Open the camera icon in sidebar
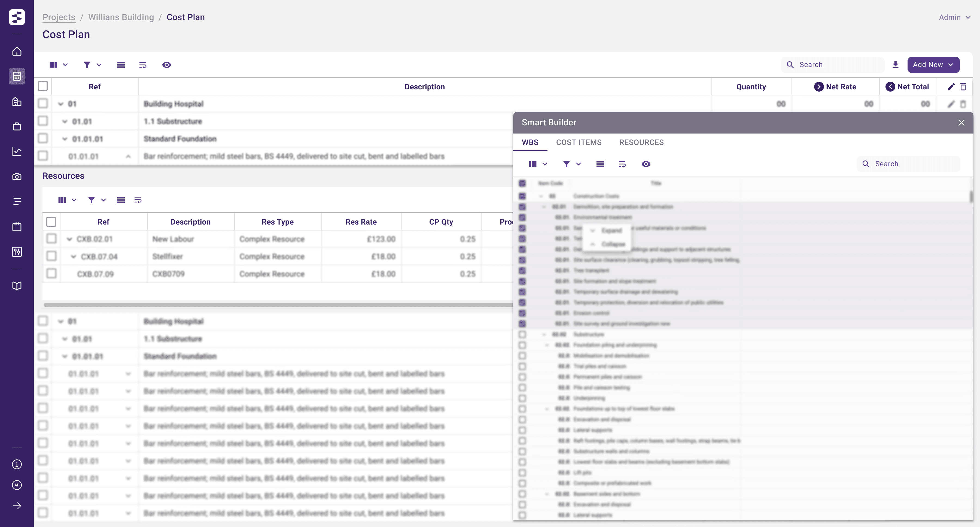 [17, 177]
